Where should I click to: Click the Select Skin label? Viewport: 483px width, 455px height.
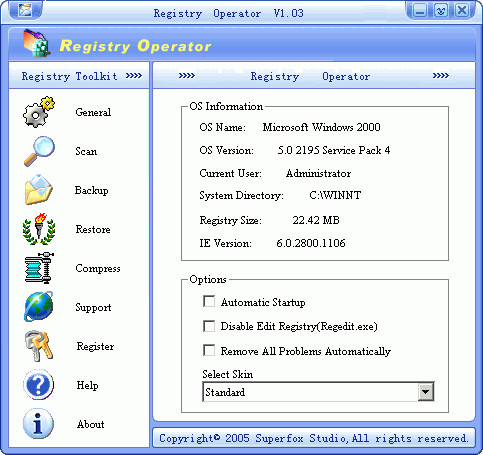click(228, 374)
